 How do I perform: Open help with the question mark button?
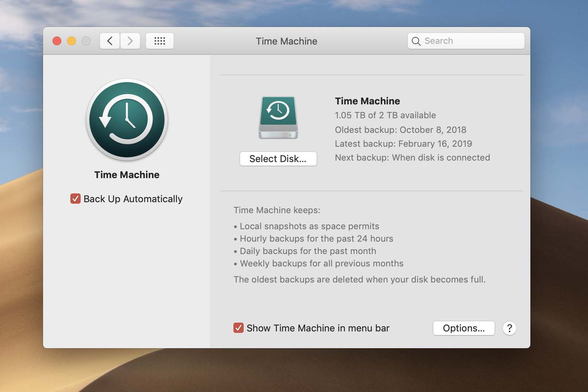tap(509, 328)
